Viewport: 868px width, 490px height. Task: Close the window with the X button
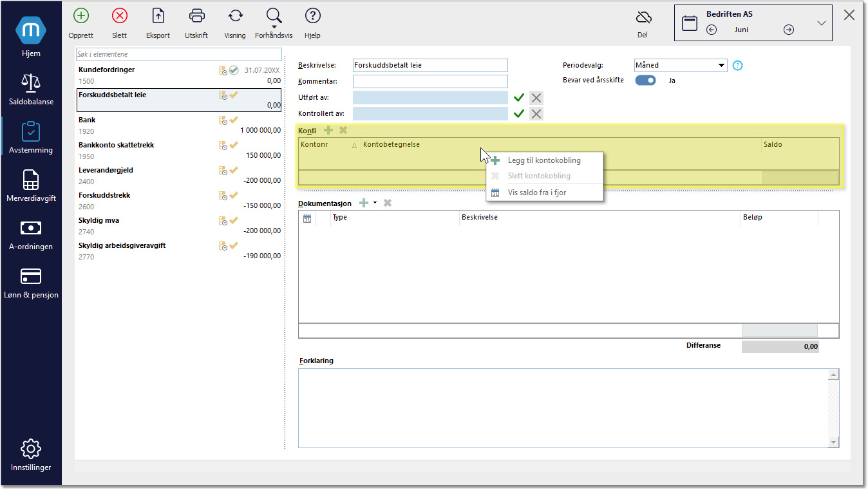[849, 15]
